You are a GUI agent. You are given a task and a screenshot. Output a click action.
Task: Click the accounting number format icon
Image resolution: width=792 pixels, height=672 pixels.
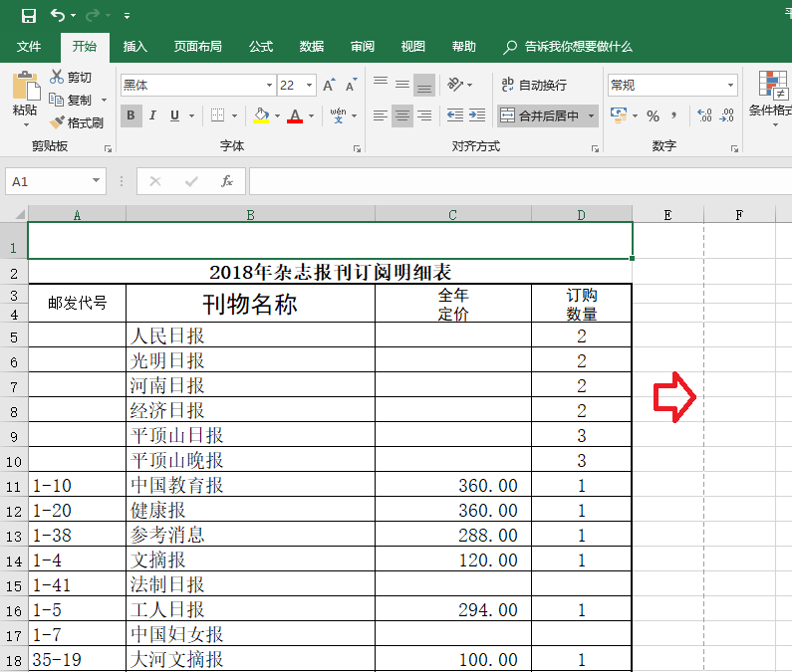619,115
